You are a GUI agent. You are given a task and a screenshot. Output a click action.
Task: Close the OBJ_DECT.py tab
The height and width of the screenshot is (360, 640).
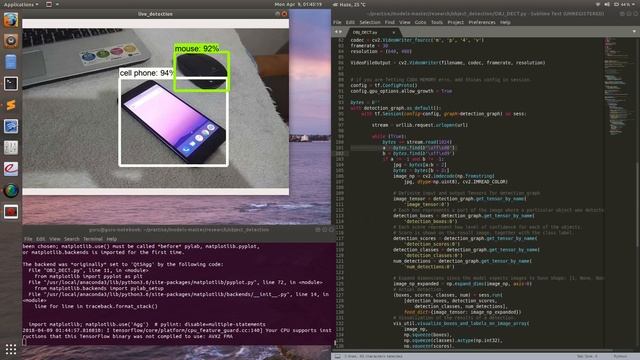click(393, 32)
